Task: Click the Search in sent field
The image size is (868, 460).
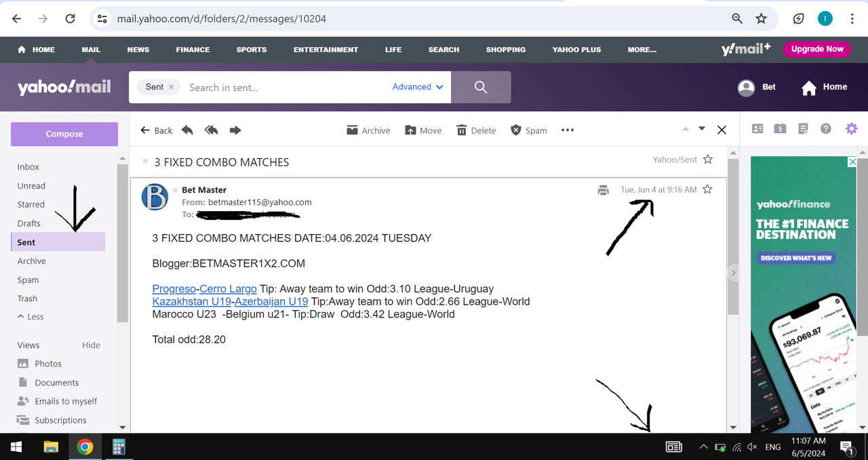Action: pos(285,87)
